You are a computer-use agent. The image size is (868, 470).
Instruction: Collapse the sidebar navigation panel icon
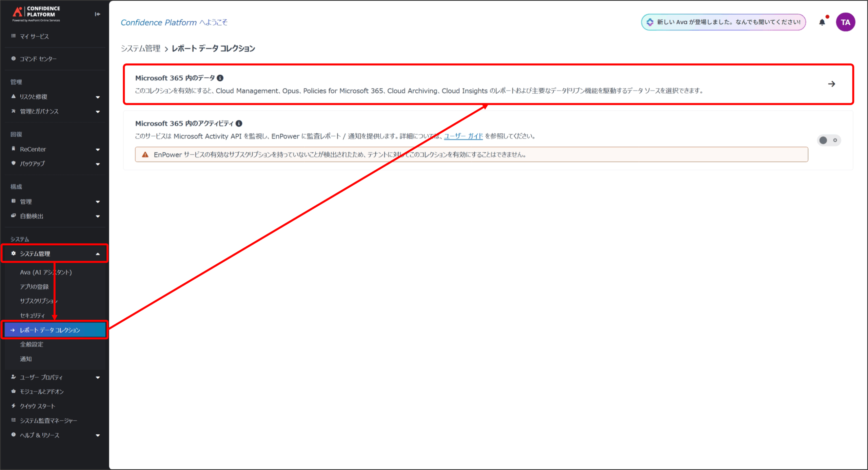click(x=98, y=14)
